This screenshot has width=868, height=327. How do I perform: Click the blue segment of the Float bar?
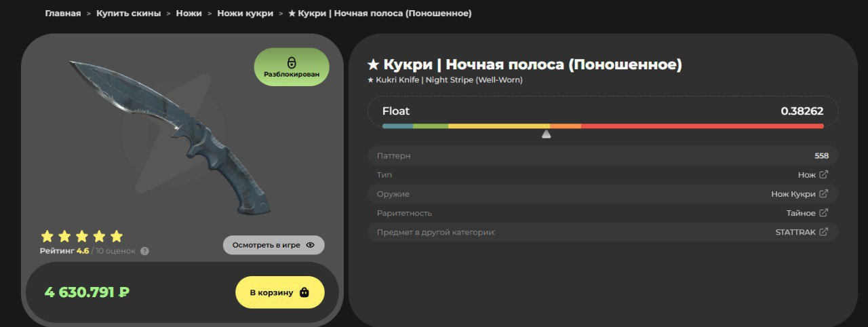[397, 126]
